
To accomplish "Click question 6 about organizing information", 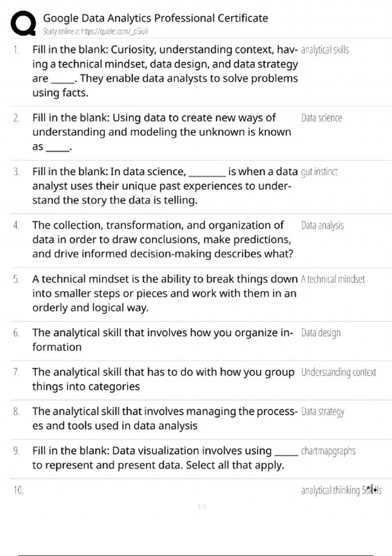I will (x=162, y=339).
